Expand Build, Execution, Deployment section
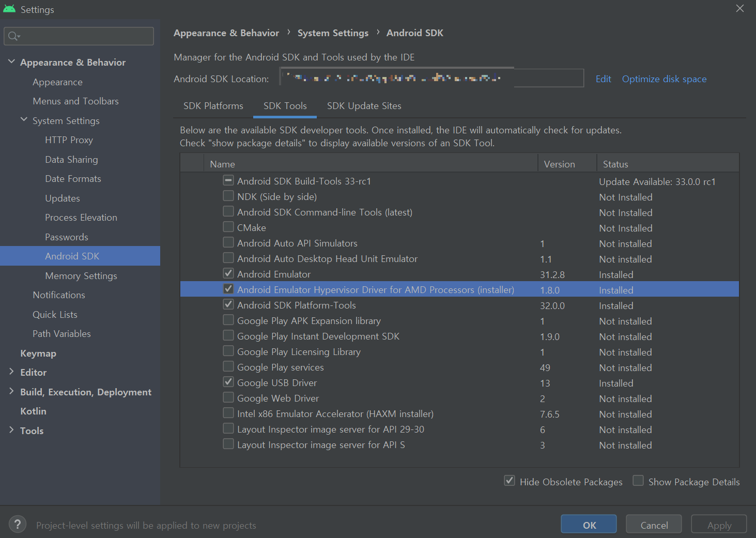The image size is (756, 538). pyautogui.click(x=11, y=391)
